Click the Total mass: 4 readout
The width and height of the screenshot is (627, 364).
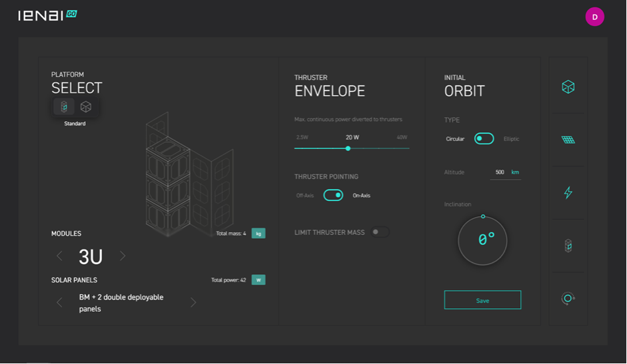point(231,234)
